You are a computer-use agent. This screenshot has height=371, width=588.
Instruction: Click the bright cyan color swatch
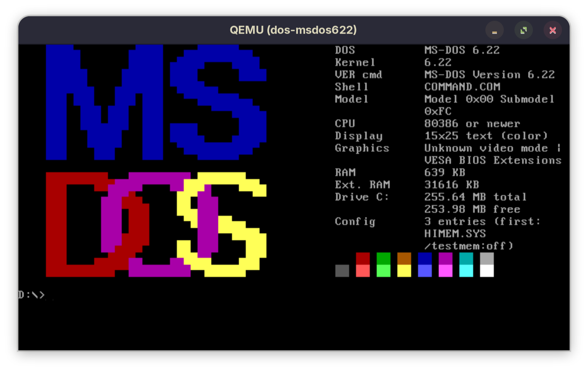point(466,271)
